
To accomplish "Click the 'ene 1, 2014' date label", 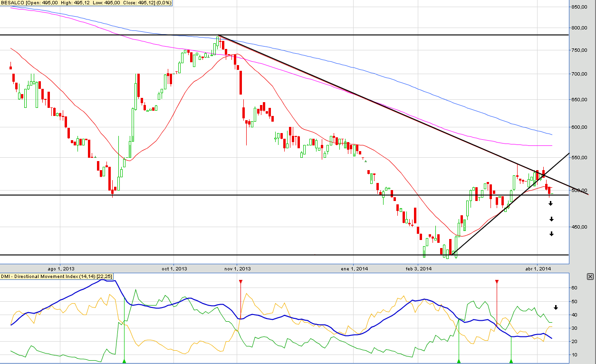I will click(x=355, y=268).
